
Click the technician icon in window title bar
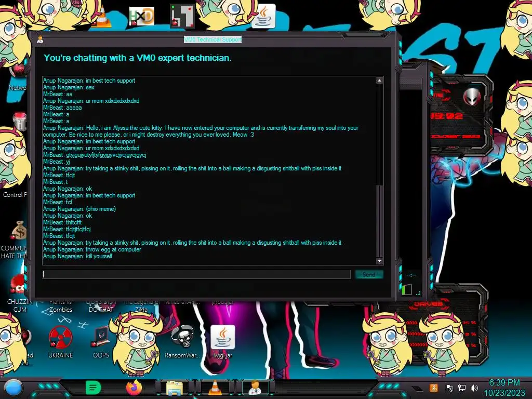tap(41, 39)
